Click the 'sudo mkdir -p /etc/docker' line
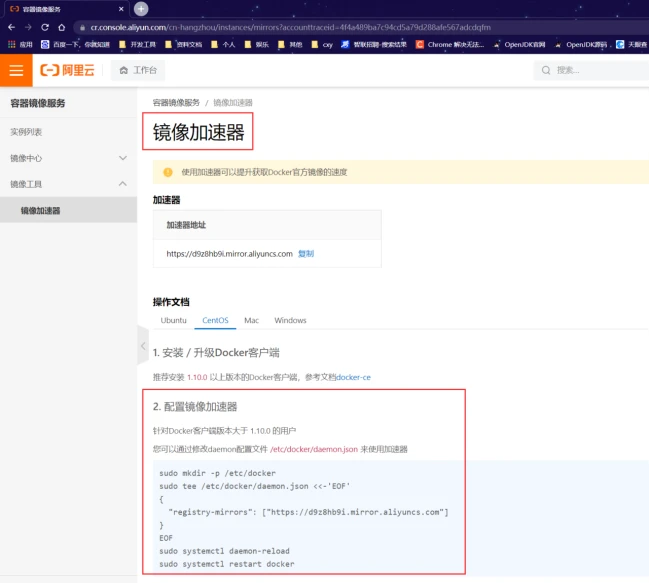650x583 pixels. [217, 473]
